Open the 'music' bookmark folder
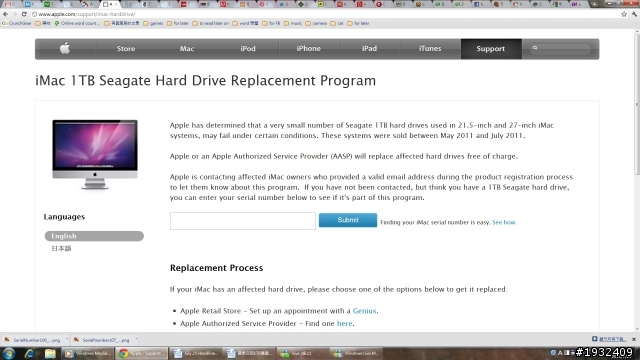The width and height of the screenshot is (640, 360). pyautogui.click(x=293, y=23)
